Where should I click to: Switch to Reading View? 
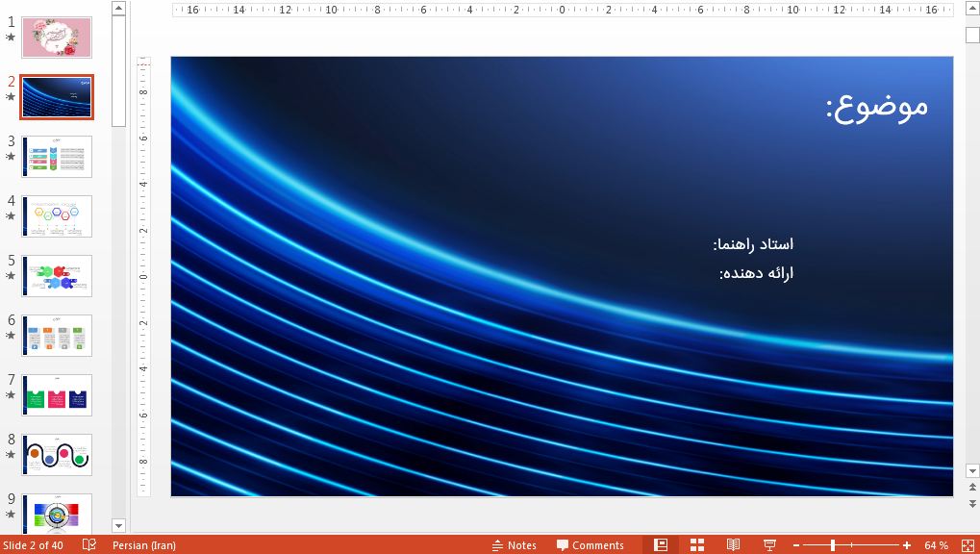(x=733, y=545)
